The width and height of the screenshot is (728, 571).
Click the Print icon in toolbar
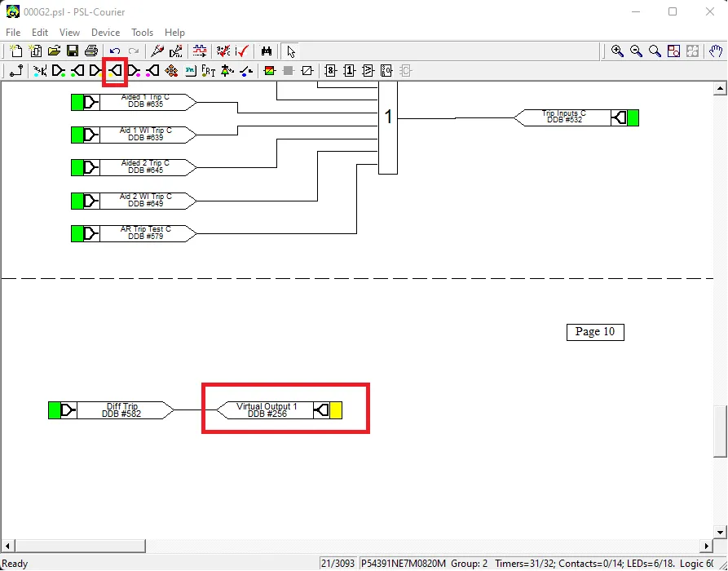tap(91, 51)
